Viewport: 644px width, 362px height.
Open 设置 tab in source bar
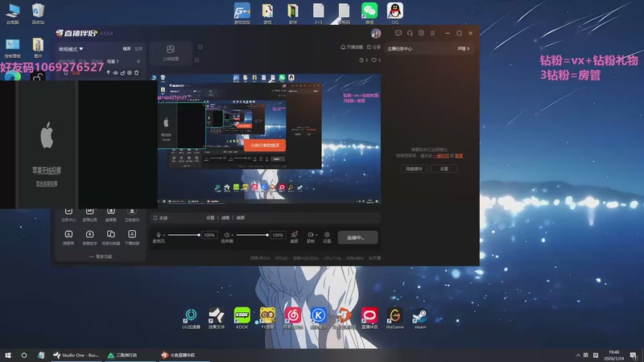[x=210, y=218]
